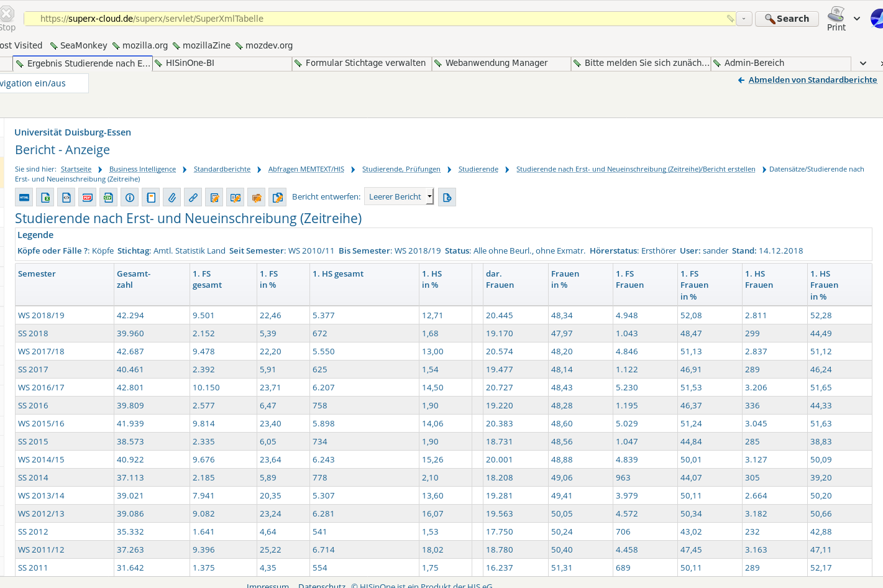Image resolution: width=883 pixels, height=588 pixels.
Task: Open SeaMonkey bookmark
Action: [x=79, y=45]
